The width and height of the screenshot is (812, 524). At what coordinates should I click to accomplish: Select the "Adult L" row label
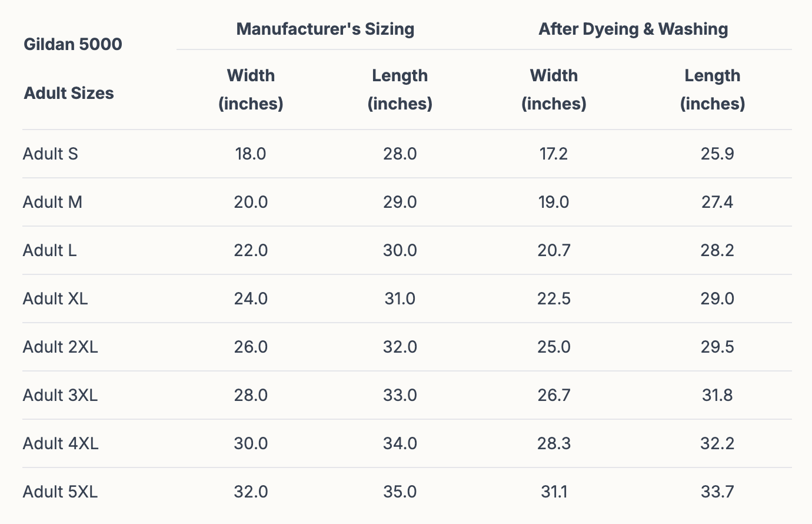coord(50,251)
